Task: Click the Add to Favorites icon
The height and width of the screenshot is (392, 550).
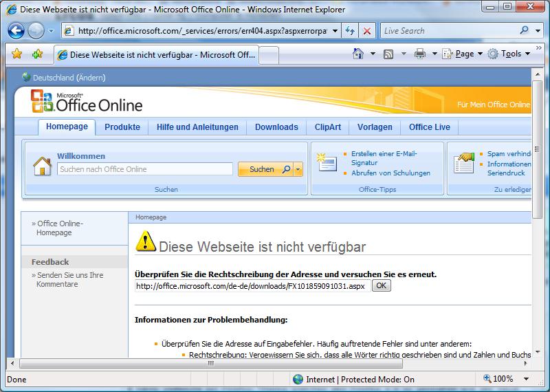Action: coord(37,54)
